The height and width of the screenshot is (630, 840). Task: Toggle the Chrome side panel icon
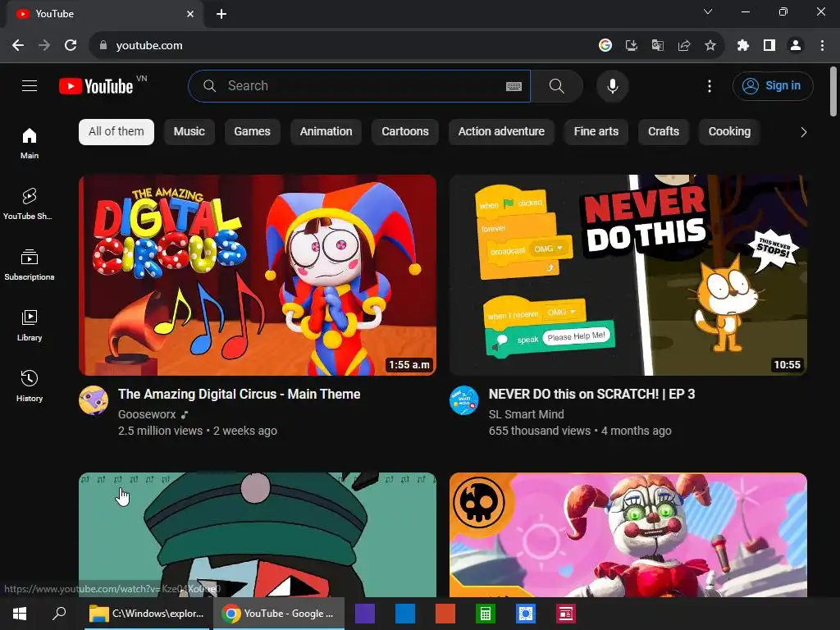pos(769,46)
